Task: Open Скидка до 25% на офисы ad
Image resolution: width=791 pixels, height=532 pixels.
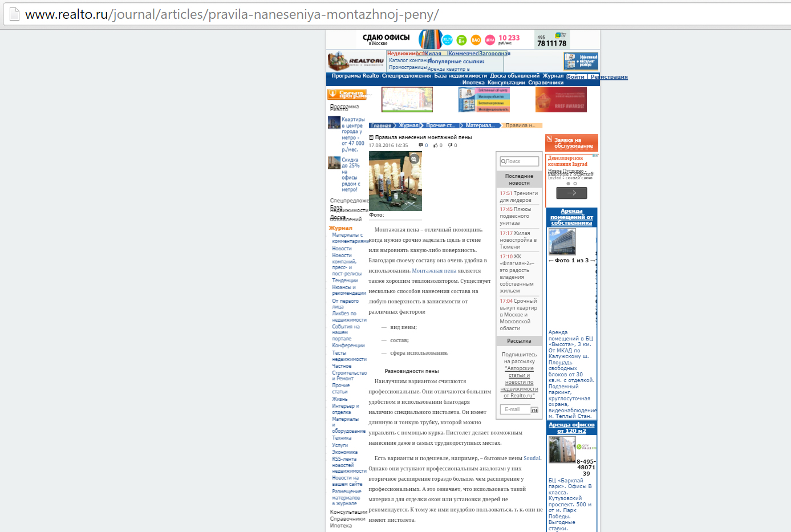Action: 344,174
